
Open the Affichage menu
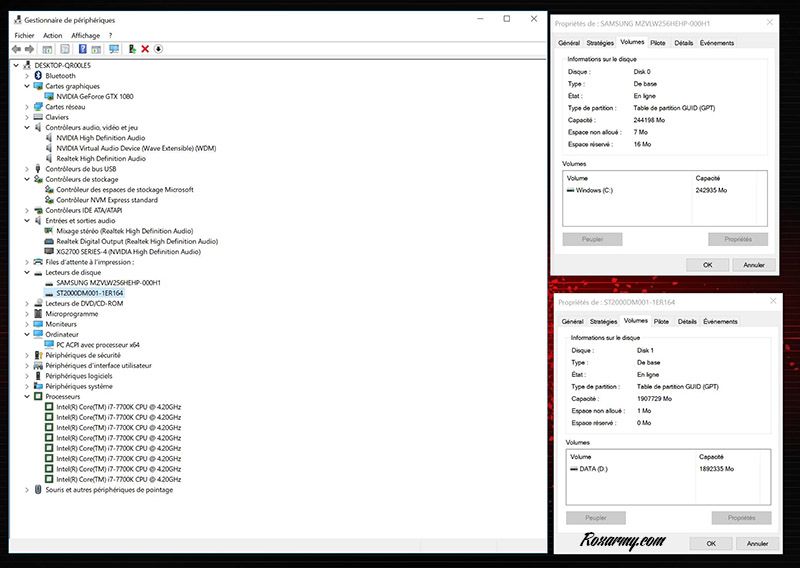[85, 35]
